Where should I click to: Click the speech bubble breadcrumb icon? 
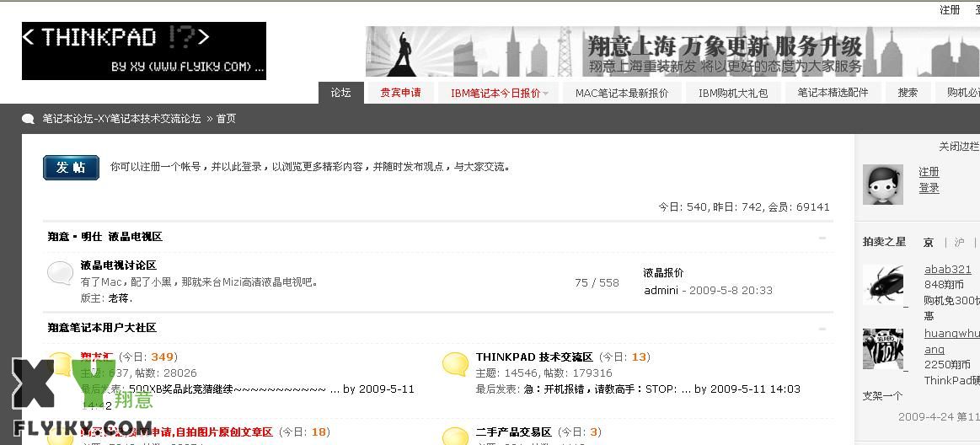pos(29,119)
